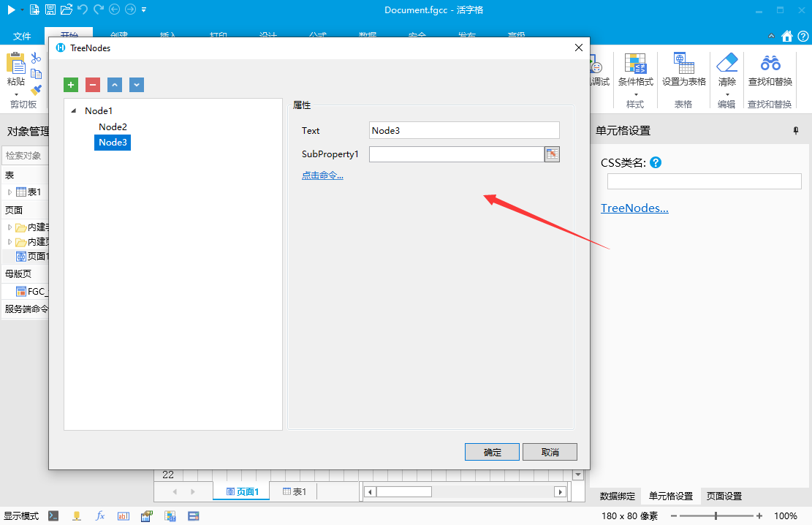Open the SubProperty1 cell picker icon

click(x=552, y=154)
